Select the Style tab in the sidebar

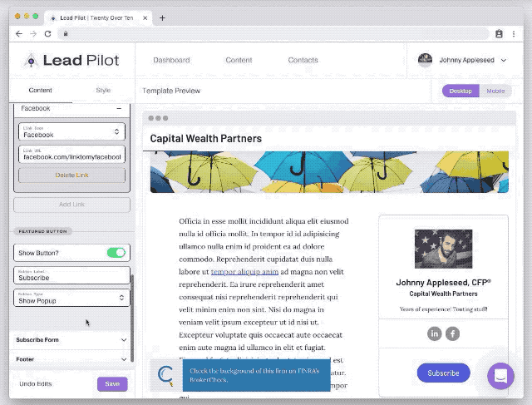[103, 91]
